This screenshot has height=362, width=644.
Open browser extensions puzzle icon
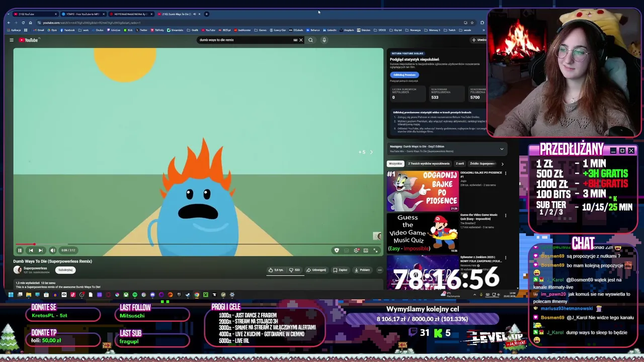pos(482,23)
